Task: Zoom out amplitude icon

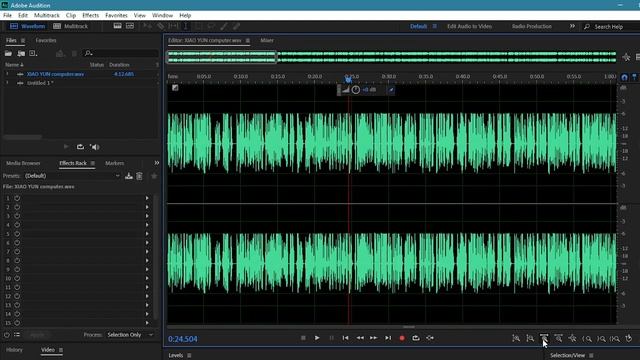Action: click(x=530, y=338)
